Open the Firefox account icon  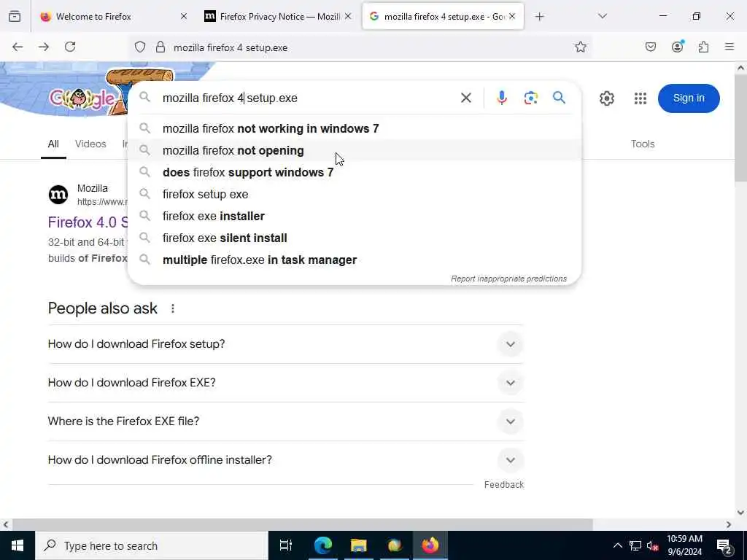point(678,47)
